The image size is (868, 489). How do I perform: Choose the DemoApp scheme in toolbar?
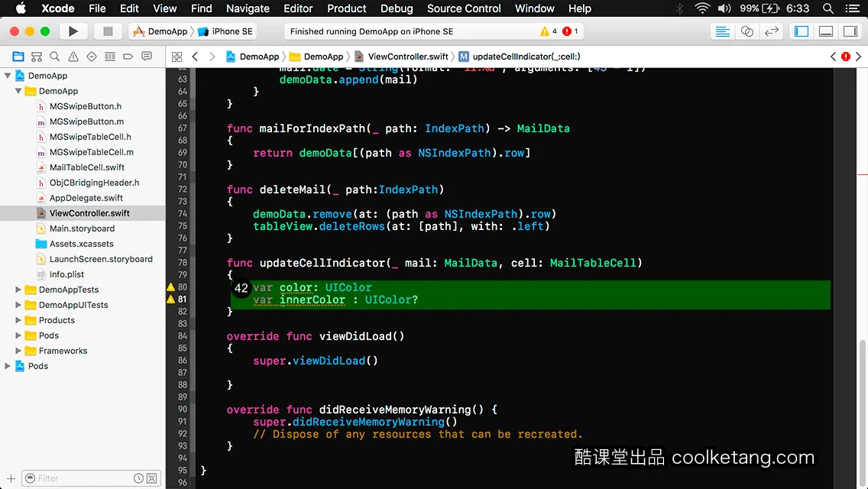coord(160,31)
